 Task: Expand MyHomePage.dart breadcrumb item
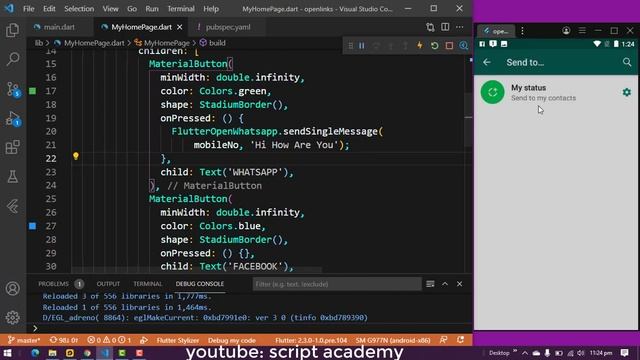[94, 43]
